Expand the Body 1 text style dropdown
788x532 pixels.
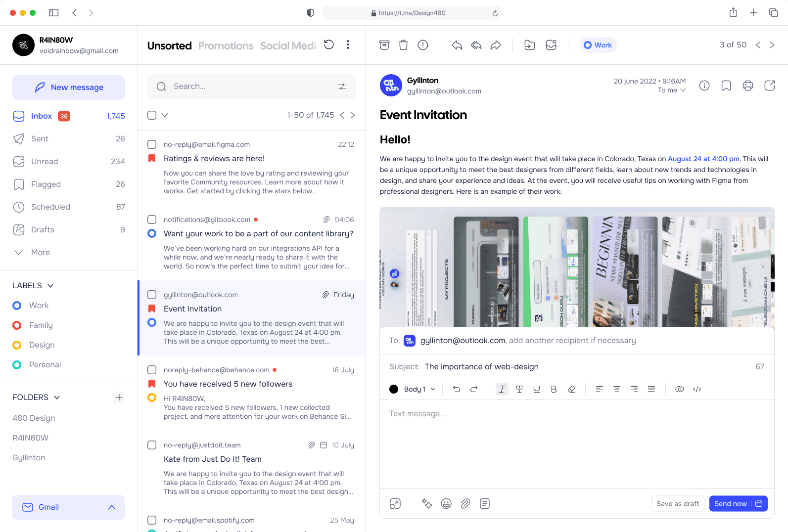419,389
